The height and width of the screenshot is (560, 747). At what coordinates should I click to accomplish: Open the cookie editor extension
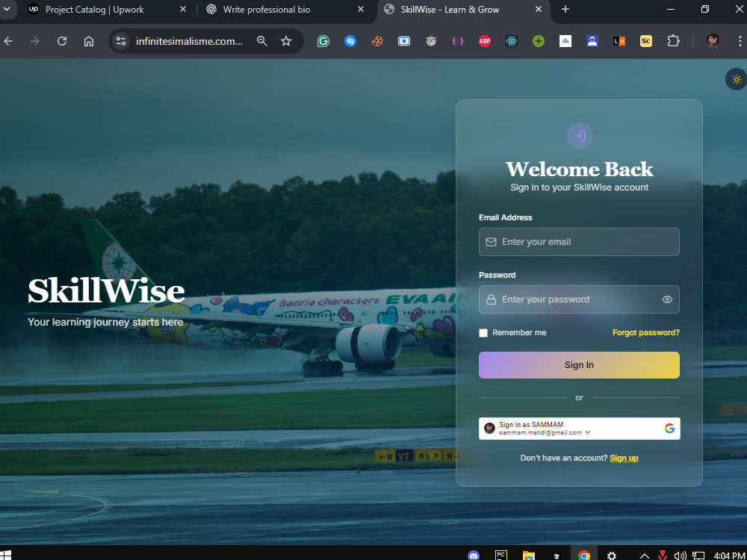pyautogui.click(x=377, y=41)
